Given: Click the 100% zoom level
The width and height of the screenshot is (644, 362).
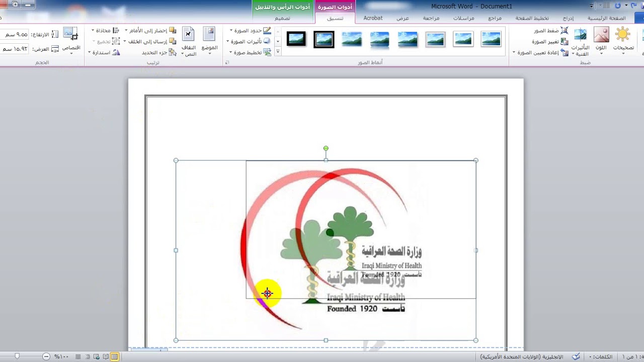Looking at the screenshot, I should click(x=61, y=356).
